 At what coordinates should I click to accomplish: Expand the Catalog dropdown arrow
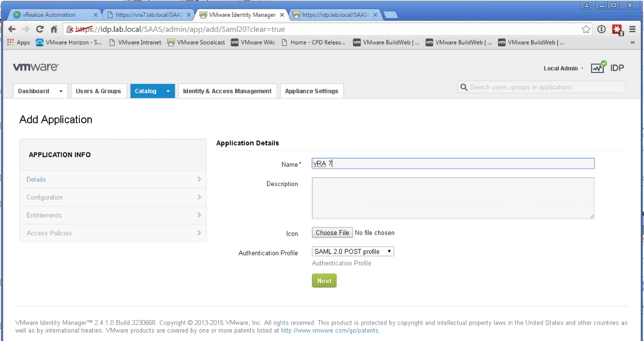point(168,91)
